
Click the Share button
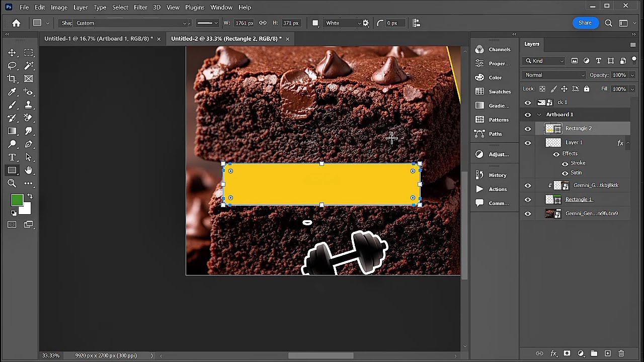coord(585,23)
